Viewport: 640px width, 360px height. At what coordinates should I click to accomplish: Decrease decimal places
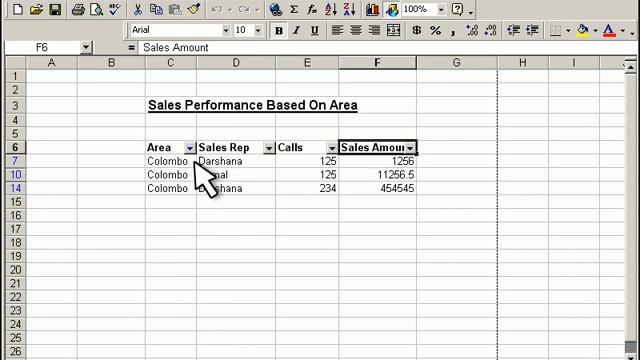pyautogui.click(x=490, y=30)
